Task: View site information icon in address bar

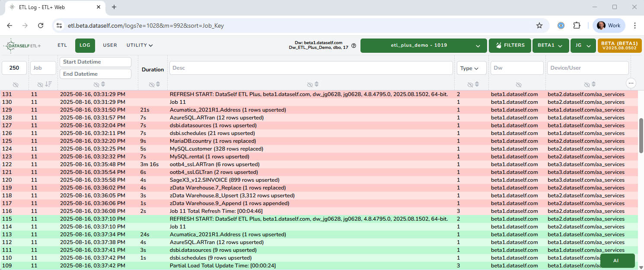Action: 60,26
